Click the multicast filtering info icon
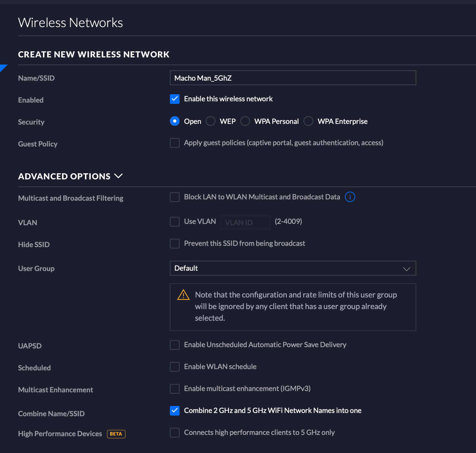Image resolution: width=476 pixels, height=453 pixels. click(350, 197)
